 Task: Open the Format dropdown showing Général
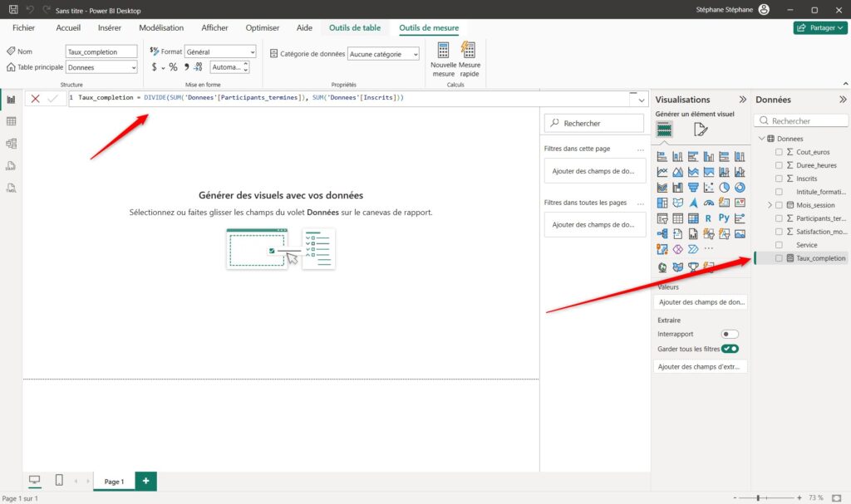point(219,51)
